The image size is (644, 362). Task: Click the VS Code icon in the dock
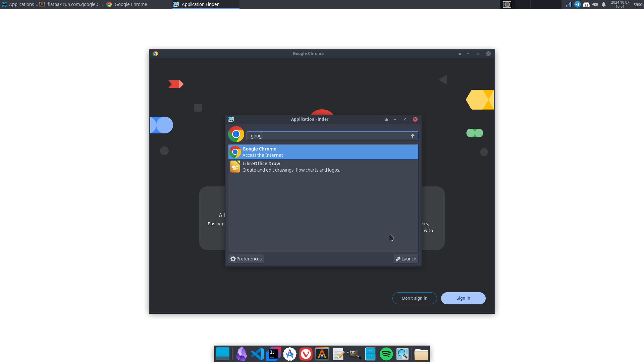coord(257,354)
